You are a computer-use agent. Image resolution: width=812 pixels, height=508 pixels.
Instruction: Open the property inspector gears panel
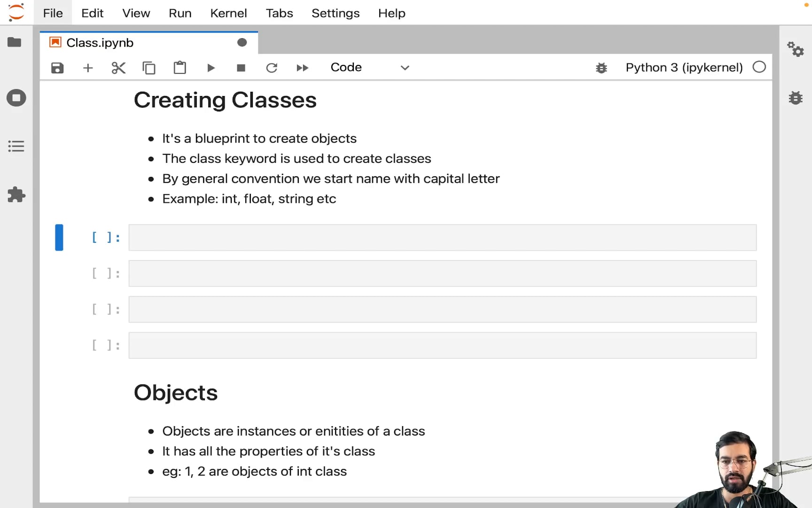coord(796,49)
